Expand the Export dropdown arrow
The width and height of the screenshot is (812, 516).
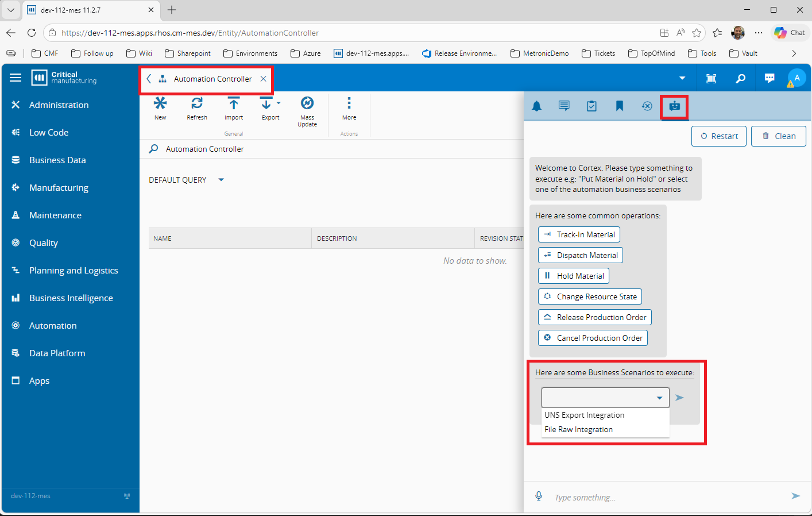click(279, 103)
